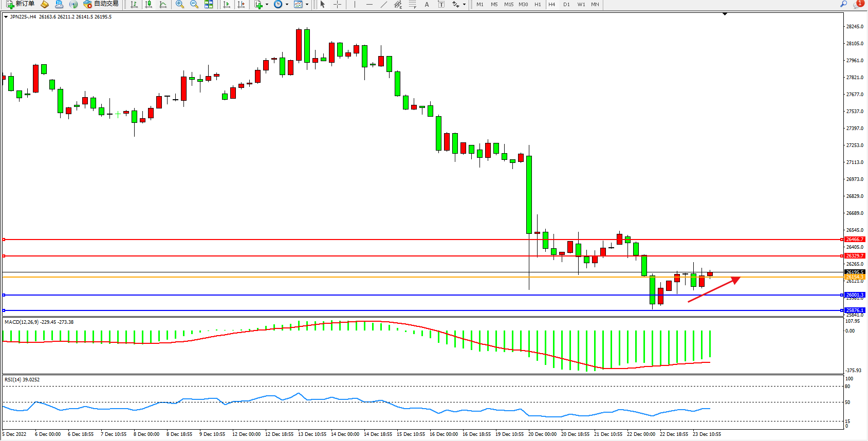Select the horizontal line tool

(x=369, y=4)
